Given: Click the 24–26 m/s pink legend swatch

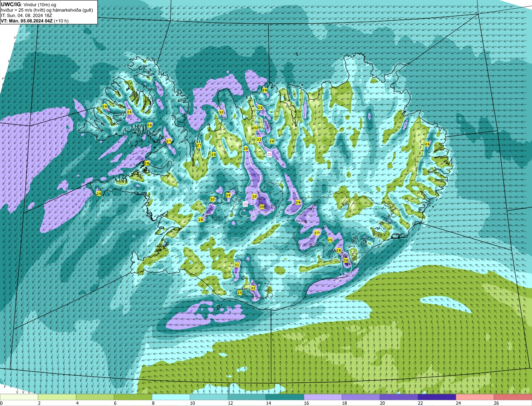Looking at the screenshot, I should [475, 397].
